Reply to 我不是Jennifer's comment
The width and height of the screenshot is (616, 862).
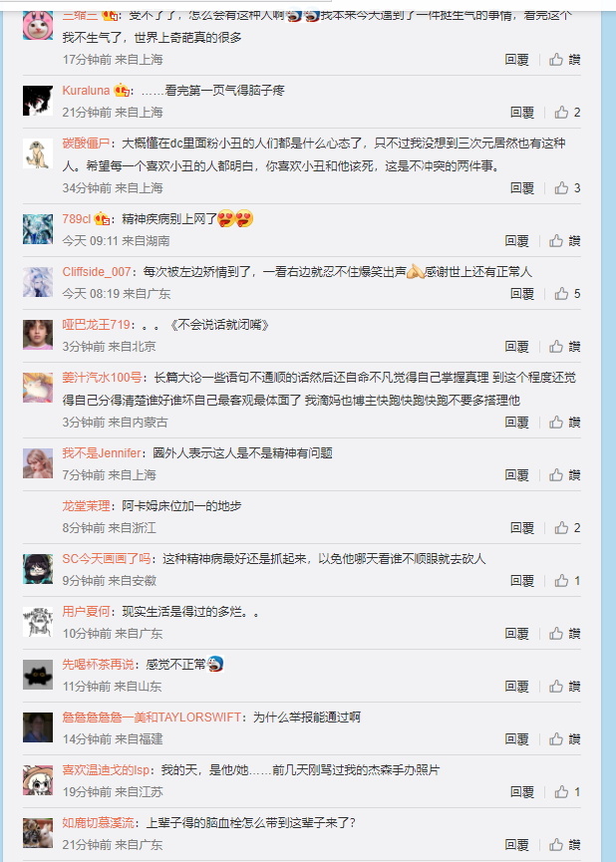(x=517, y=475)
